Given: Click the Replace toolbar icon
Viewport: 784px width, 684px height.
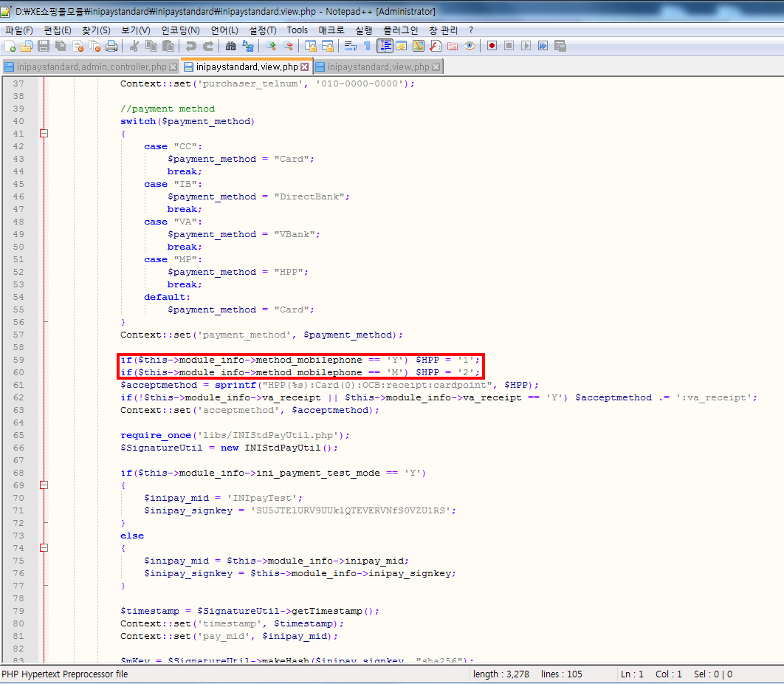Looking at the screenshot, I should click(x=248, y=46).
